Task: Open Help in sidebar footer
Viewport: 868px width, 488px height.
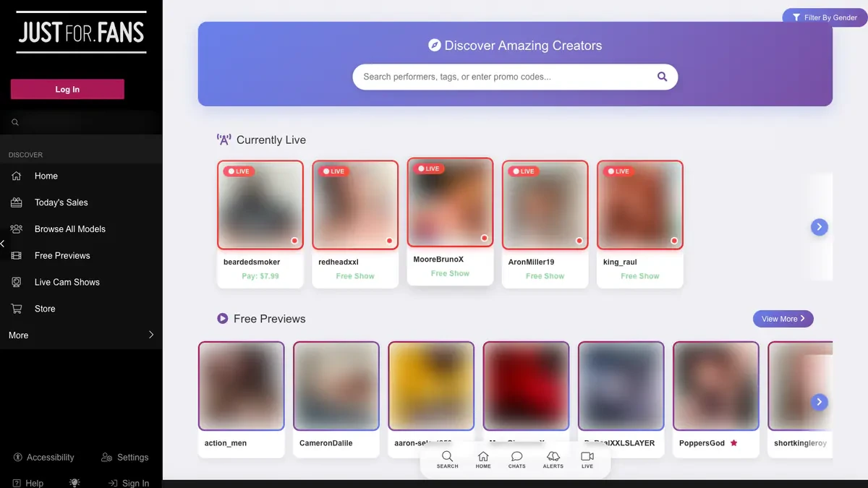Action: click(x=28, y=483)
